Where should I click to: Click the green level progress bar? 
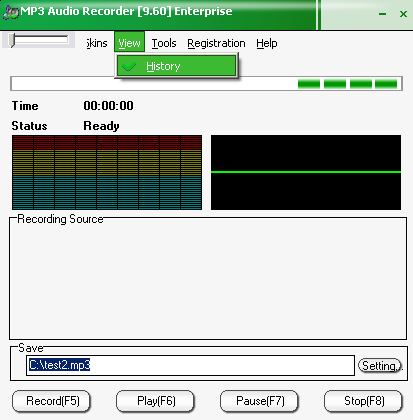[x=206, y=84]
